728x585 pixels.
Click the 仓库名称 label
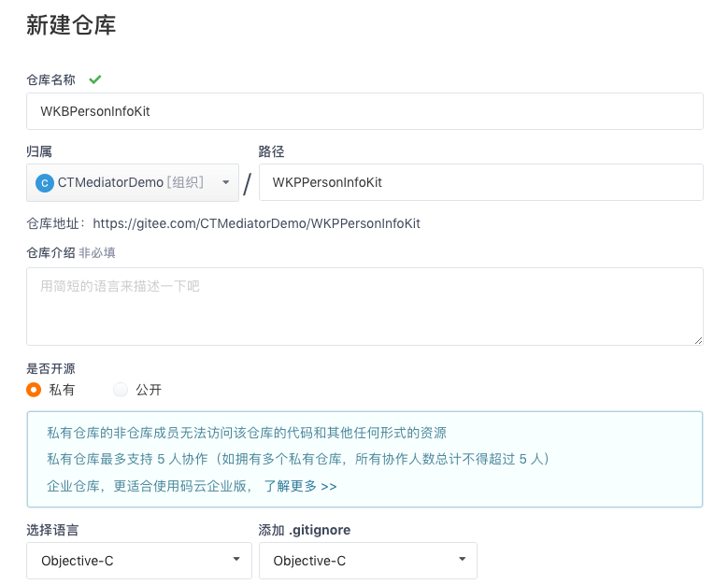(x=50, y=79)
